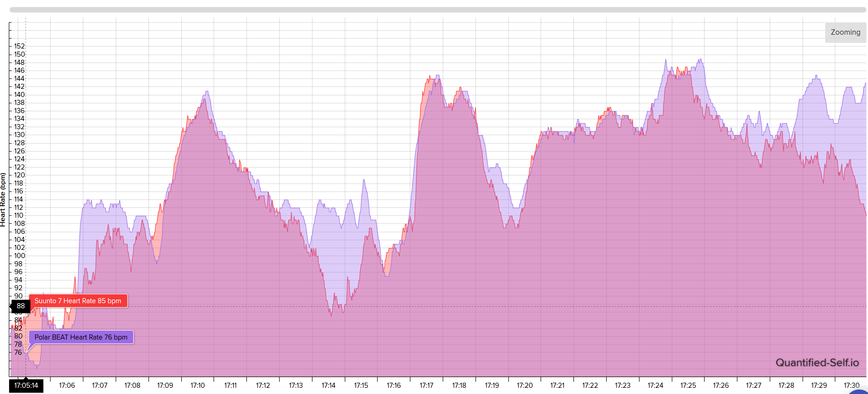Click the 17:10 time axis label
868x394 pixels.
[197, 385]
